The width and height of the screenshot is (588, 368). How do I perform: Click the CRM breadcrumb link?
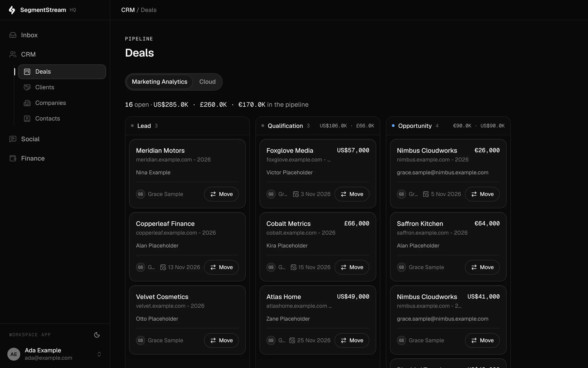tap(128, 10)
